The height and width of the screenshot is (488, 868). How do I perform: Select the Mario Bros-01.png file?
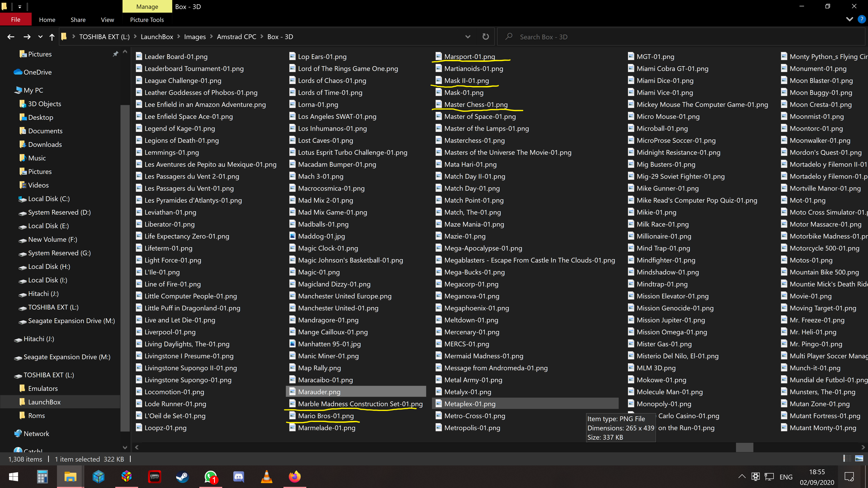pyautogui.click(x=322, y=416)
